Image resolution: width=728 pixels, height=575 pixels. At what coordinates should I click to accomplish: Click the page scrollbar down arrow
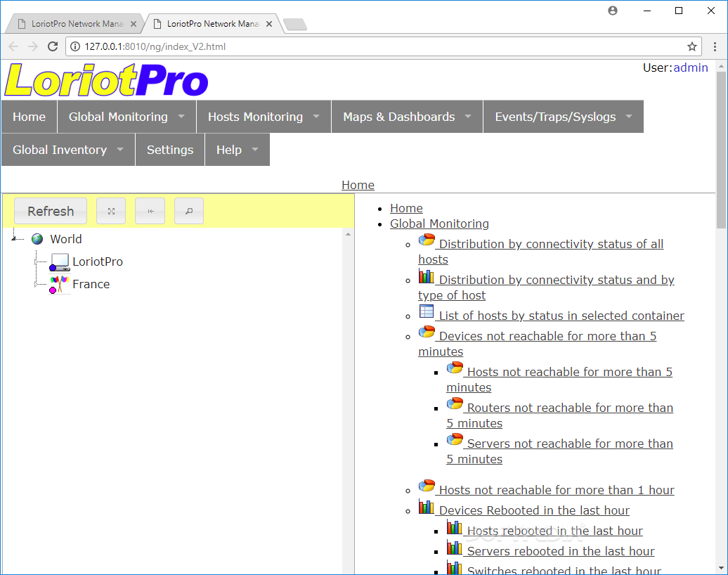coord(721,568)
